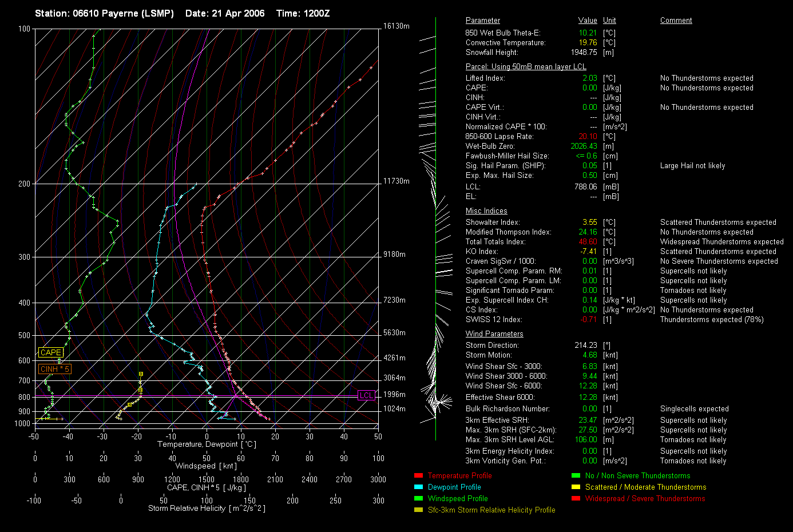The height and width of the screenshot is (532, 793).
Task: Click the Comment column header
Action: click(676, 21)
